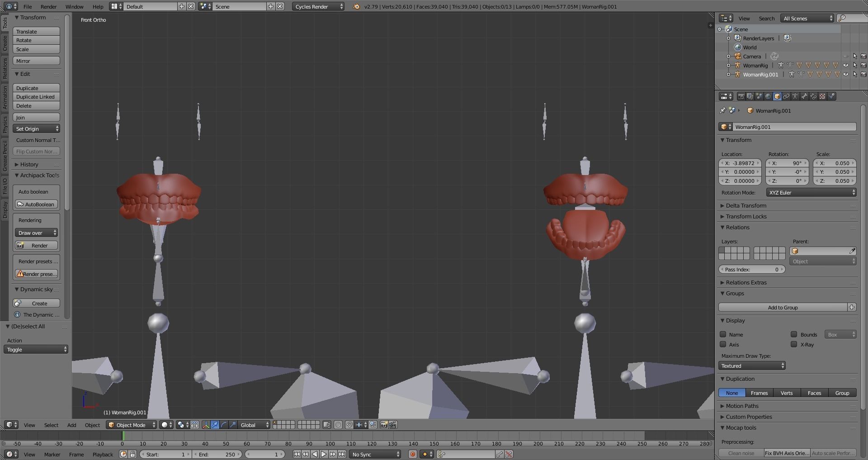Viewport: 868px width, 460px height.
Task: Enable the Axis display checkbox
Action: point(723,344)
